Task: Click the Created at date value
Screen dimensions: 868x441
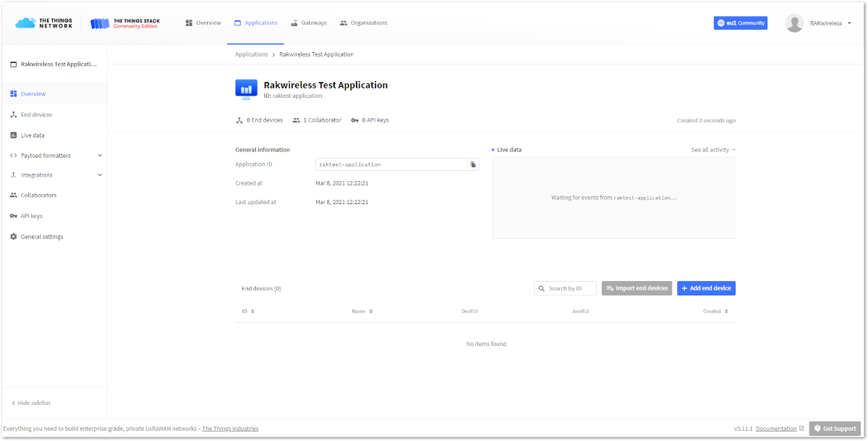Action: (x=342, y=183)
